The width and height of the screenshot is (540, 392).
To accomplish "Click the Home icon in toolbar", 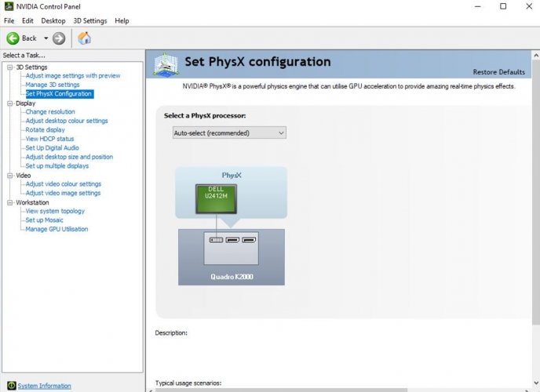I will [x=84, y=38].
